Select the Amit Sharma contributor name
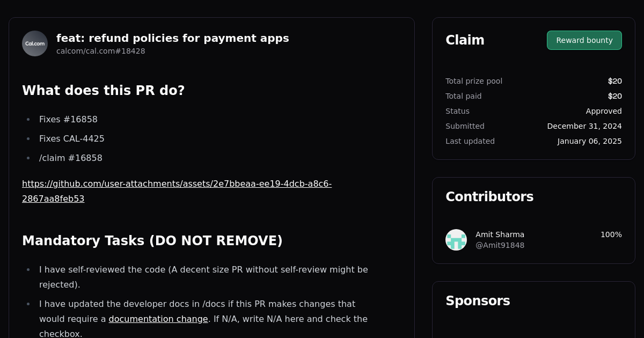The width and height of the screenshot is (644, 338). point(500,234)
